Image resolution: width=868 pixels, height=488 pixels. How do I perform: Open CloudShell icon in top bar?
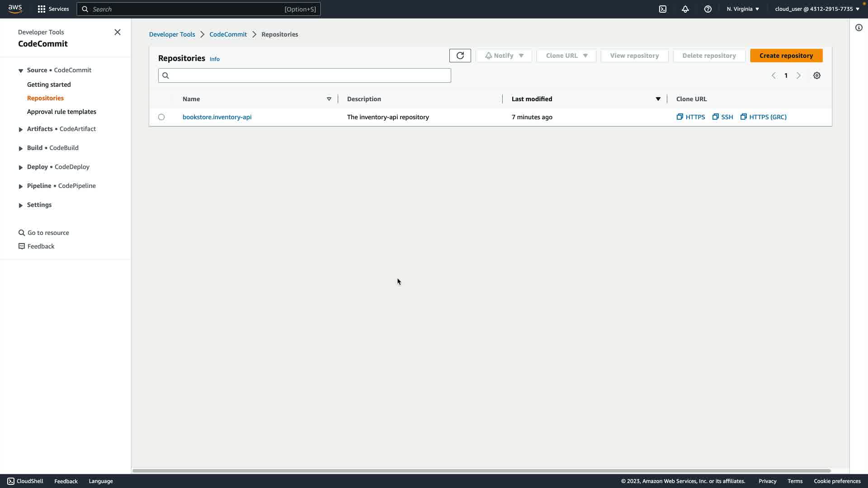[662, 9]
